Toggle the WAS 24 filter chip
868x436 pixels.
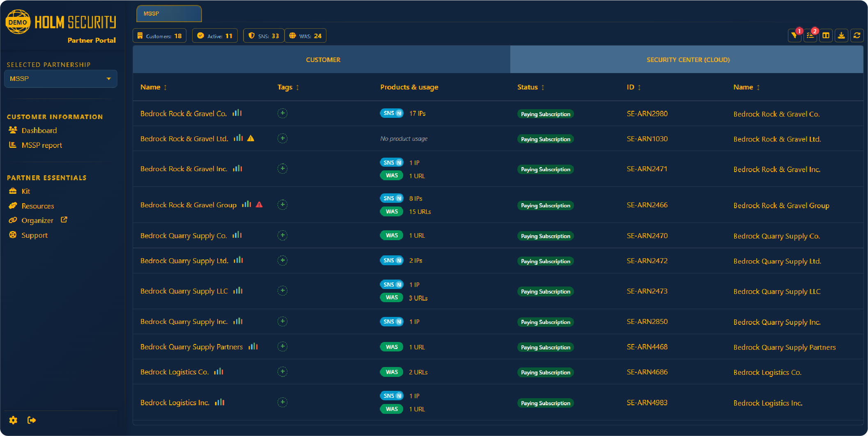pos(305,36)
